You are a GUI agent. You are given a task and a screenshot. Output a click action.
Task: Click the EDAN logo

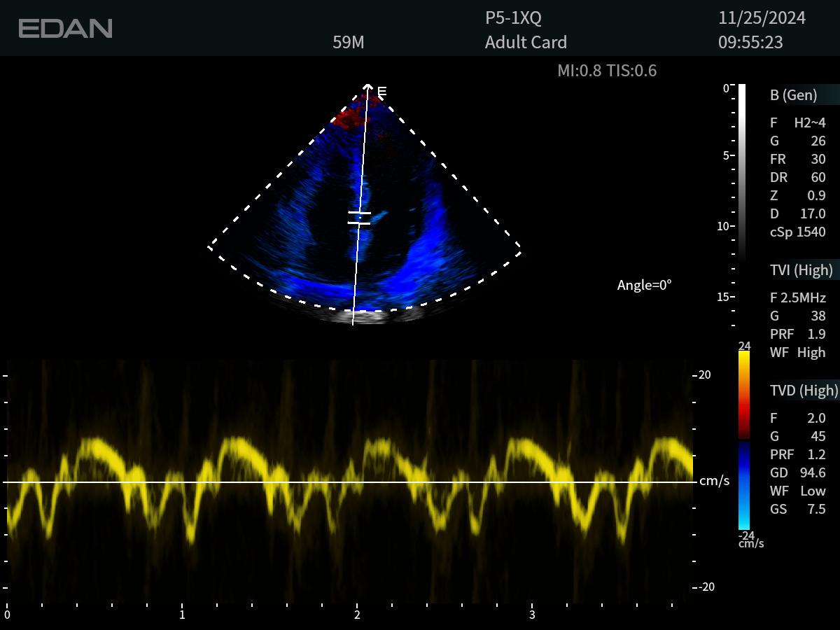65,28
